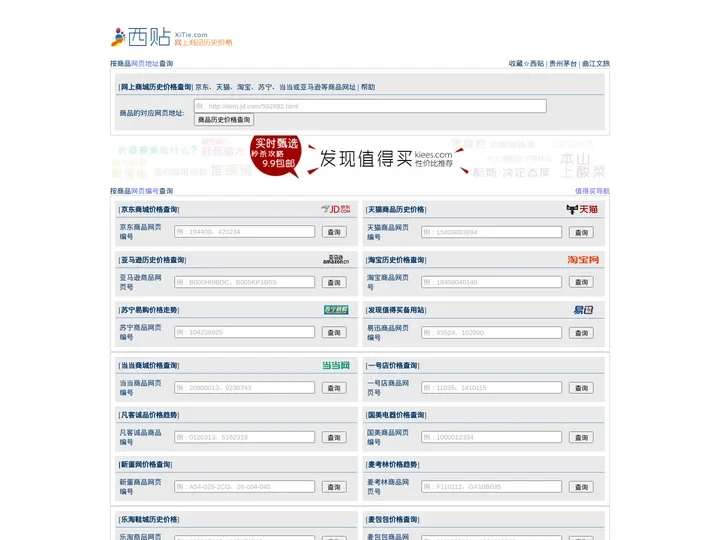The image size is (720, 540).
Task: Click the 当当商城价格查询 heading
Action: coord(149,366)
